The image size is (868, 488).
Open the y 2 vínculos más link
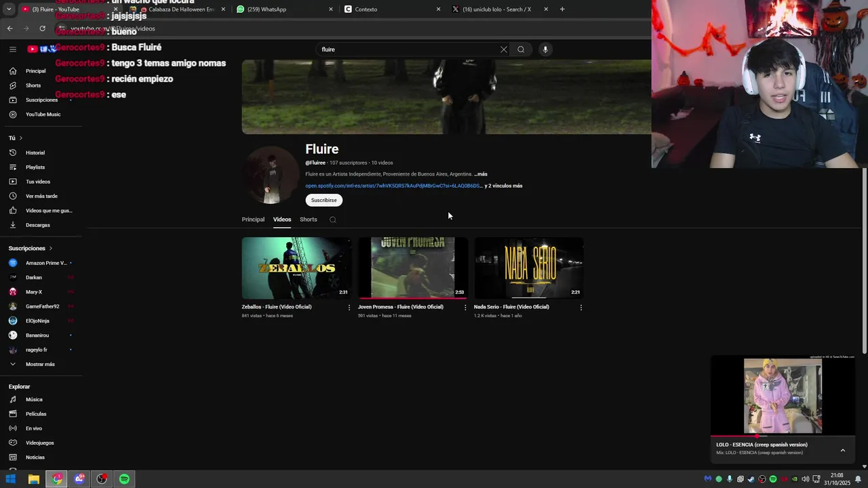point(503,186)
